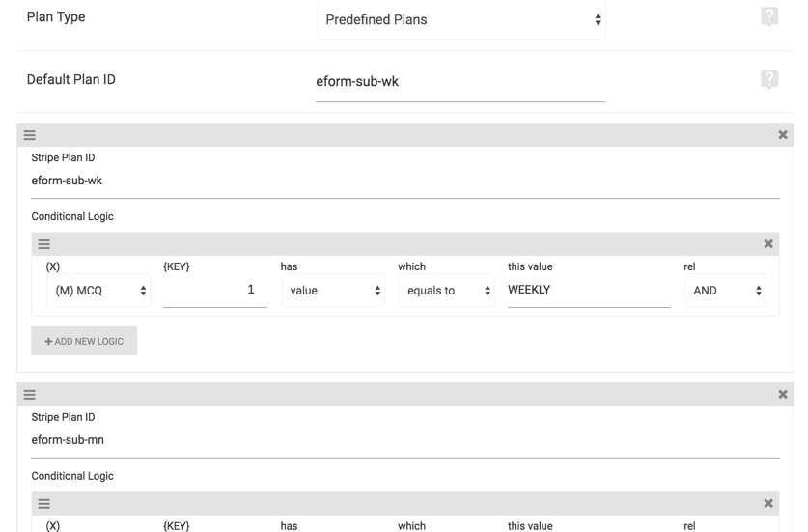The width and height of the screenshot is (808, 532).
Task: Focus Stripe Plan ID field eform-sub-mn
Action: (405, 440)
